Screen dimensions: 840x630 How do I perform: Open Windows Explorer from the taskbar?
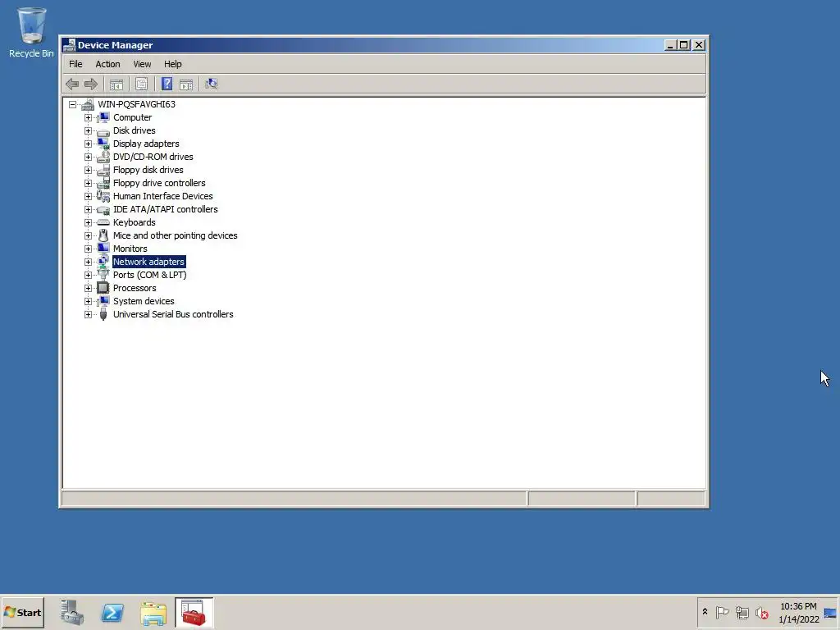(153, 612)
